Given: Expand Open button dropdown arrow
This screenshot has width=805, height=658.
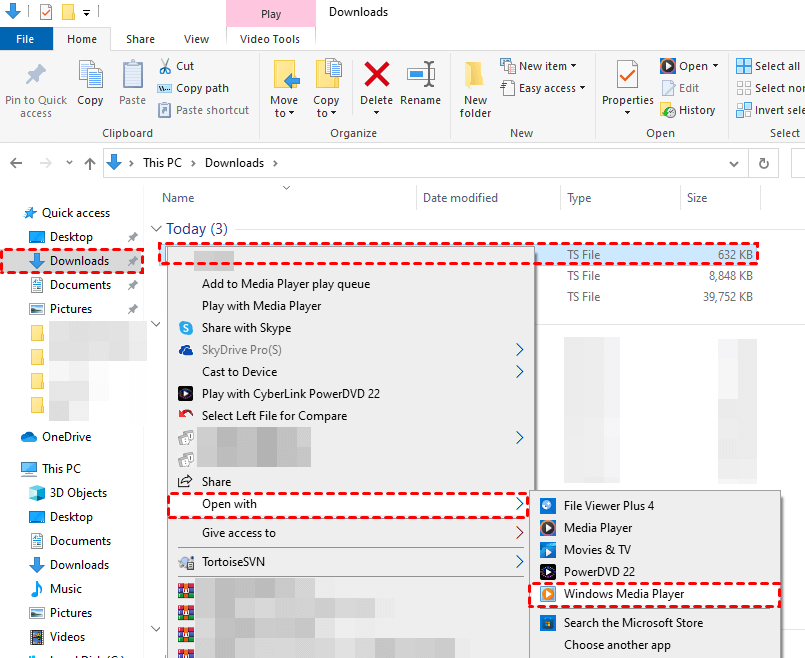Looking at the screenshot, I should pyautogui.click(x=715, y=66).
